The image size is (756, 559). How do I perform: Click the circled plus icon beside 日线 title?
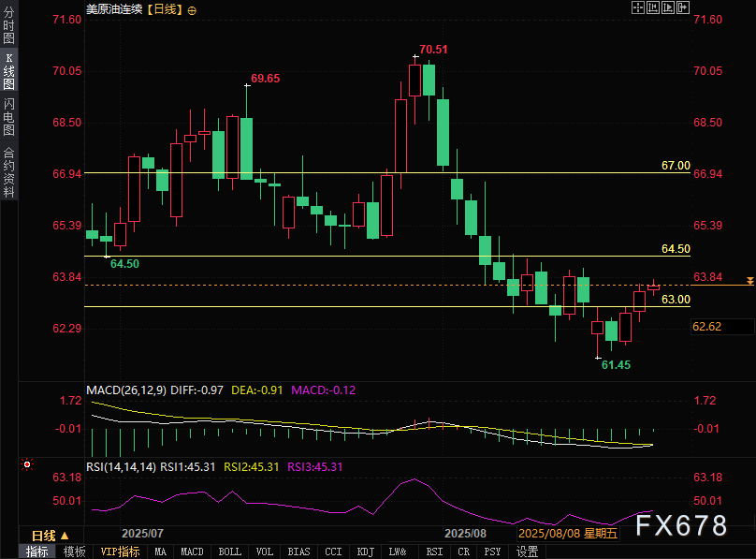[193, 9]
